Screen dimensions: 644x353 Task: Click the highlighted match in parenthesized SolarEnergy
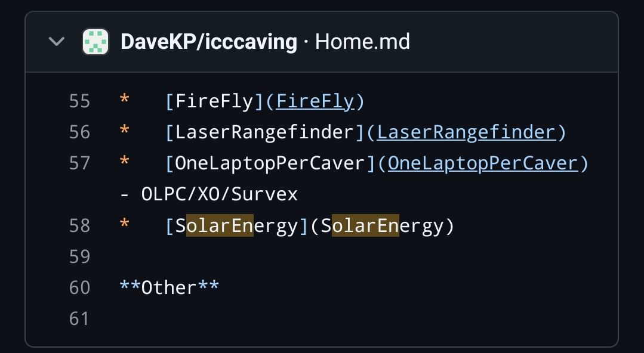[x=365, y=226]
